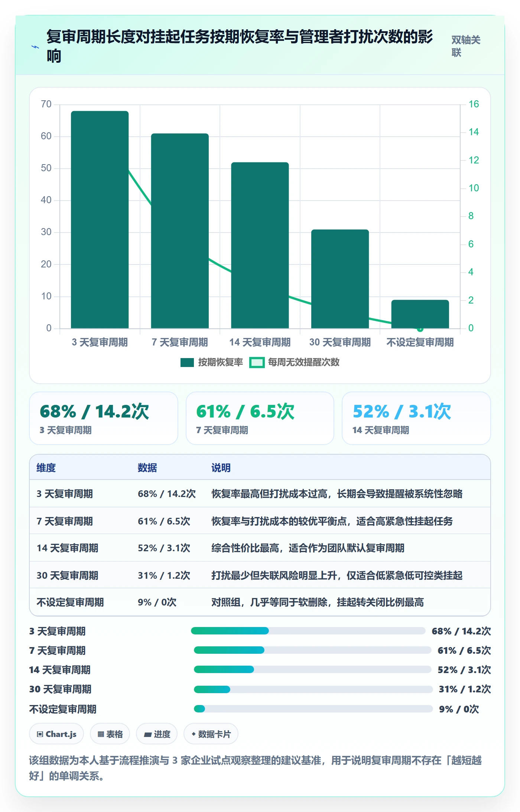Image resolution: width=520 pixels, height=812 pixels.
Task: Open the 52% / 3.1次 data card
Action: 416,418
